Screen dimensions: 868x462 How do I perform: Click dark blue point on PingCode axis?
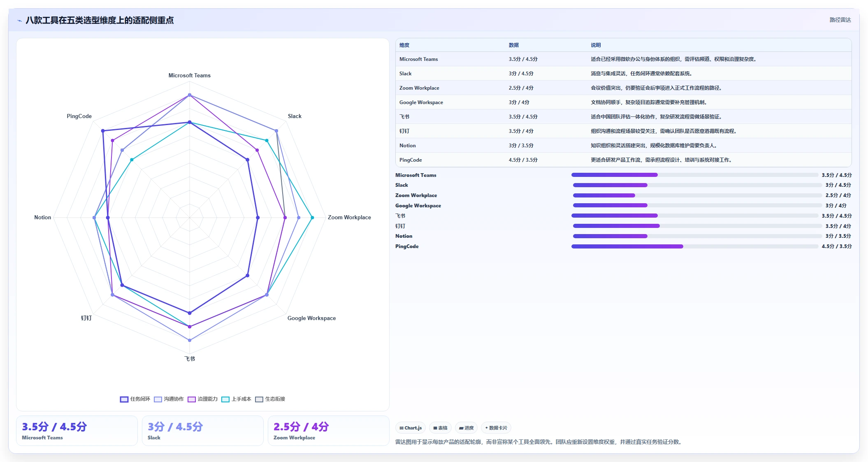pyautogui.click(x=103, y=131)
